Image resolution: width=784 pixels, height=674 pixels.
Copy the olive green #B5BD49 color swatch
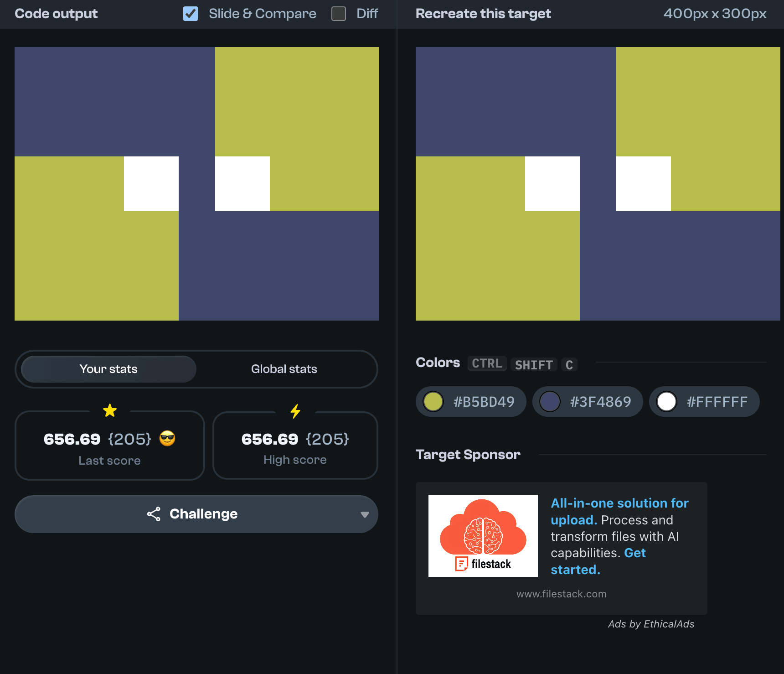pyautogui.click(x=471, y=402)
